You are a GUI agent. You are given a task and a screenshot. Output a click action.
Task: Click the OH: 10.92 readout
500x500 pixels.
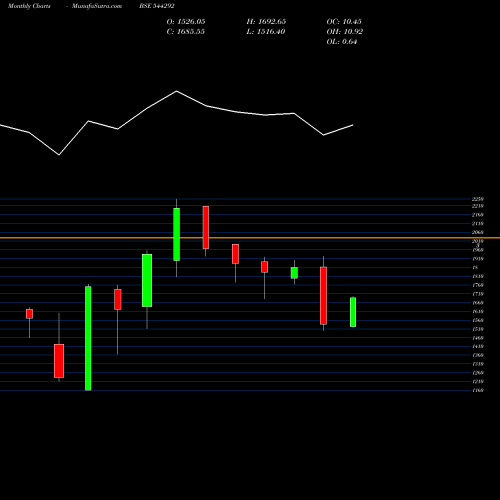345,32
